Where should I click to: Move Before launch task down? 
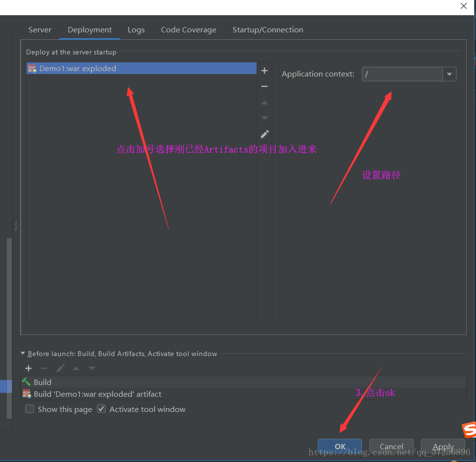(x=92, y=368)
